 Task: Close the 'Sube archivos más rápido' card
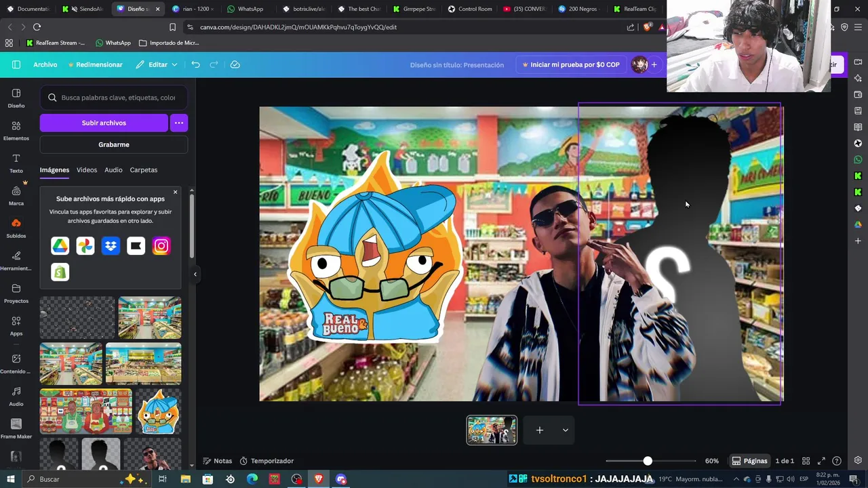coord(175,192)
